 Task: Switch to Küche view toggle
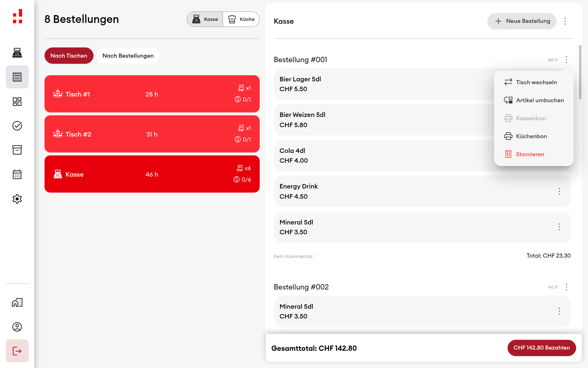(x=241, y=19)
